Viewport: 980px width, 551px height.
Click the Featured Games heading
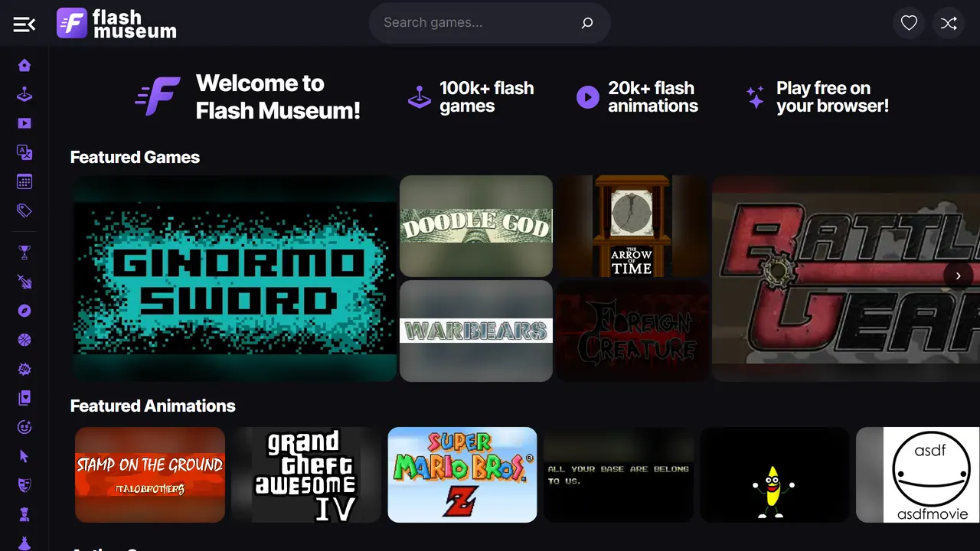pyautogui.click(x=135, y=157)
